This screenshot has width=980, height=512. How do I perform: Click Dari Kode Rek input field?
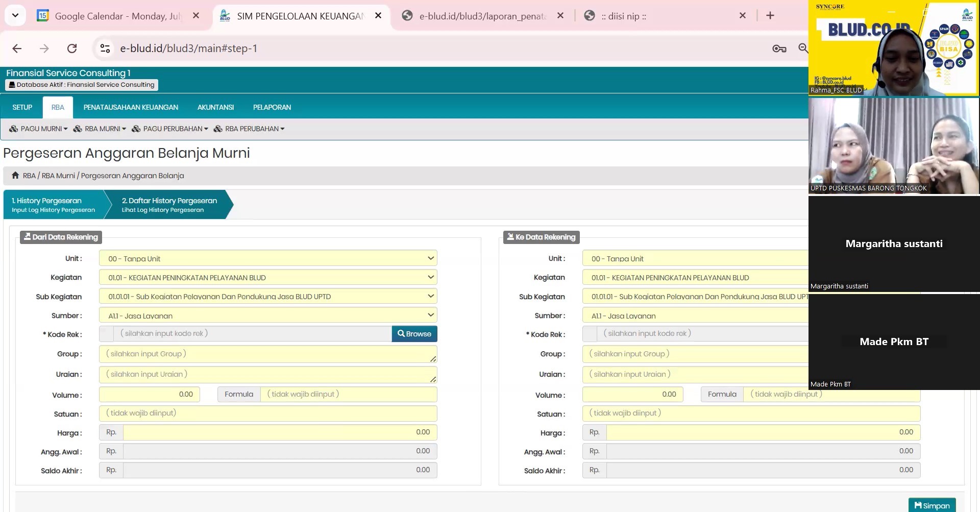(x=253, y=334)
